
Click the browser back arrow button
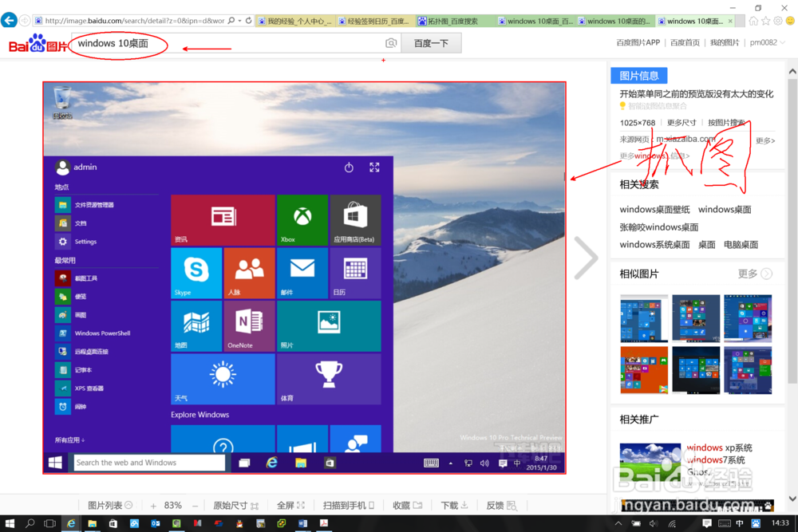coord(9,21)
